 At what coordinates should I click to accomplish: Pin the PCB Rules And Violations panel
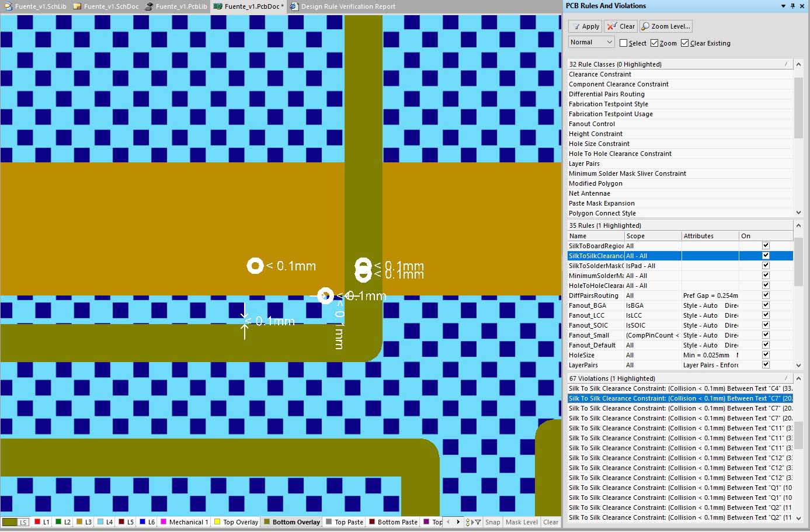coord(792,6)
